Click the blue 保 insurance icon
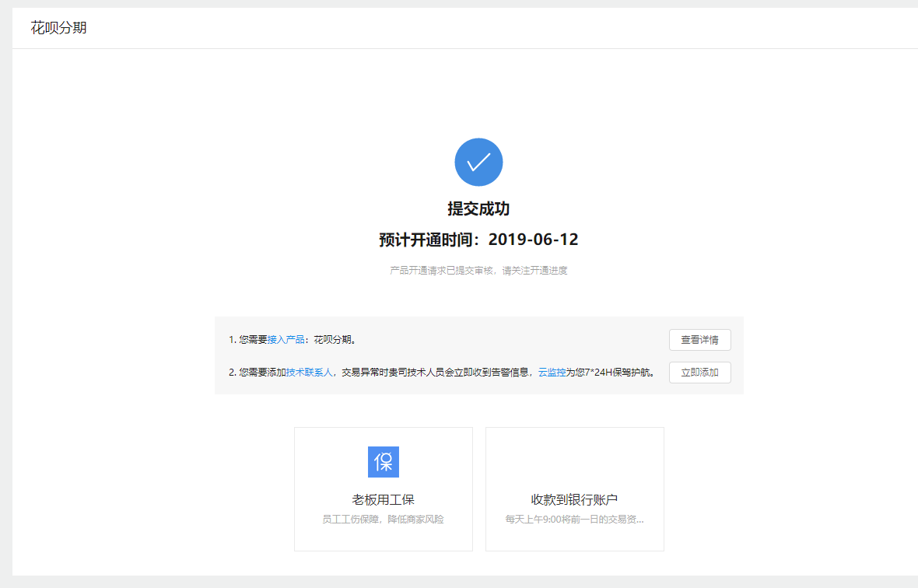918x588 pixels. (x=384, y=462)
